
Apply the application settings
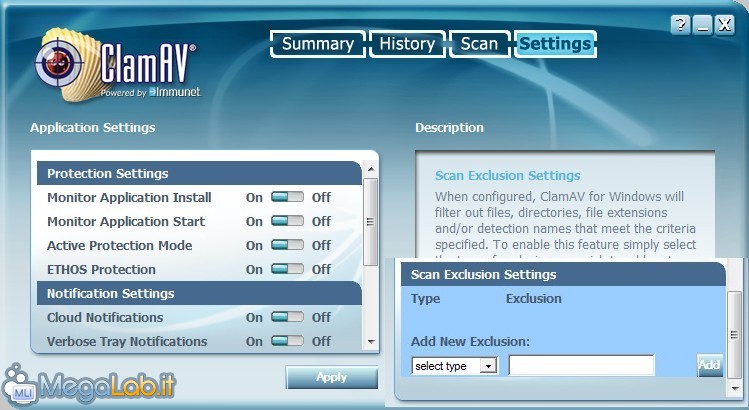point(332,378)
